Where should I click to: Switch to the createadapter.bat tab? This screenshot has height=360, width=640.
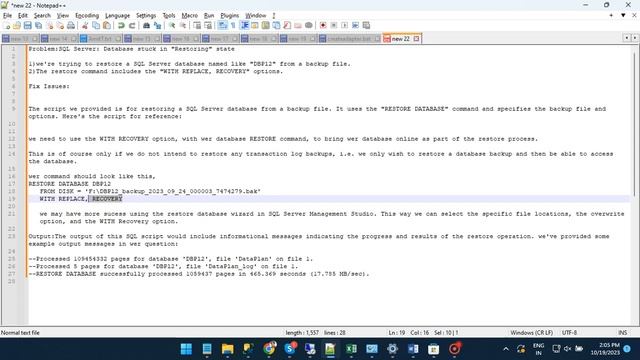[x=349, y=39]
